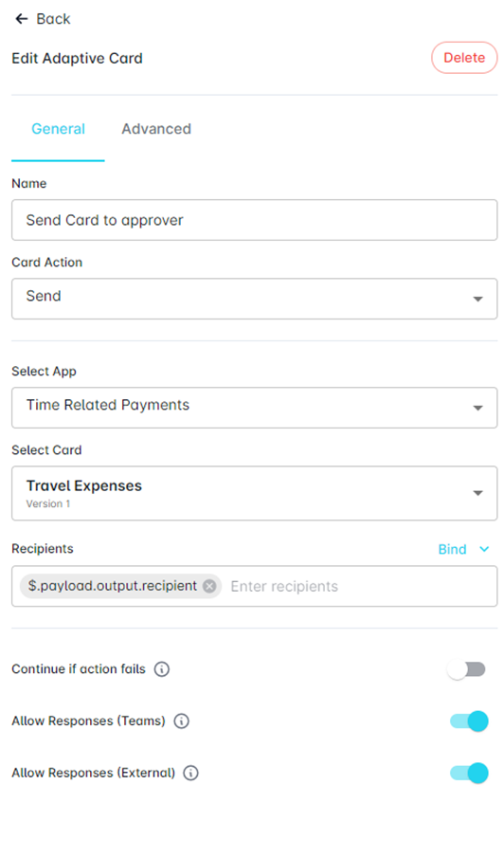Toggle Continue if action fails switch
This screenshot has width=504, height=858.
click(466, 669)
